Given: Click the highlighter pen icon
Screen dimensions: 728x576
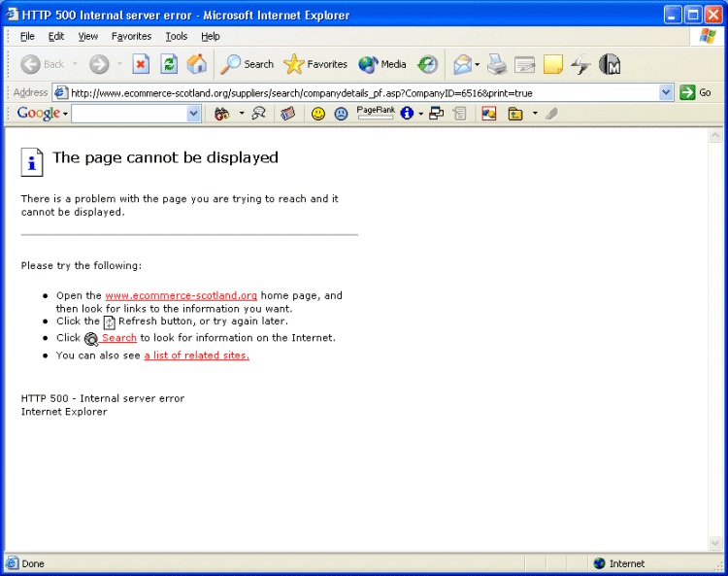Looking at the screenshot, I should (x=551, y=114).
